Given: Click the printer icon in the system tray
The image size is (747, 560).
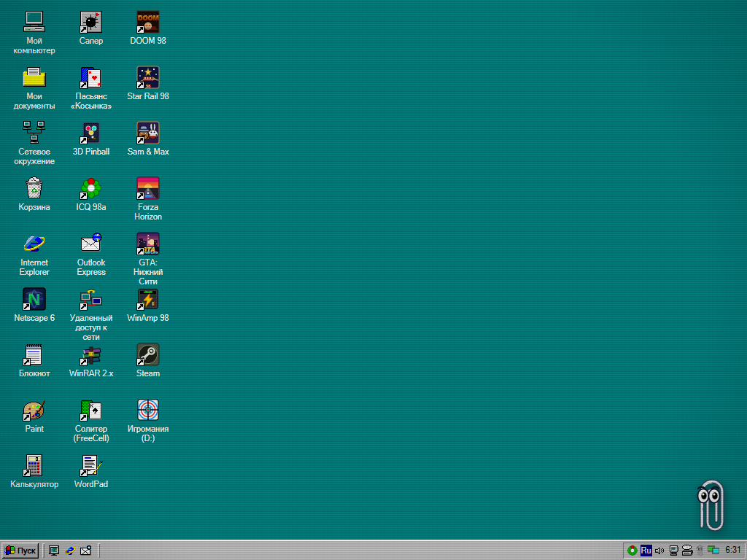Looking at the screenshot, I should pos(687,551).
